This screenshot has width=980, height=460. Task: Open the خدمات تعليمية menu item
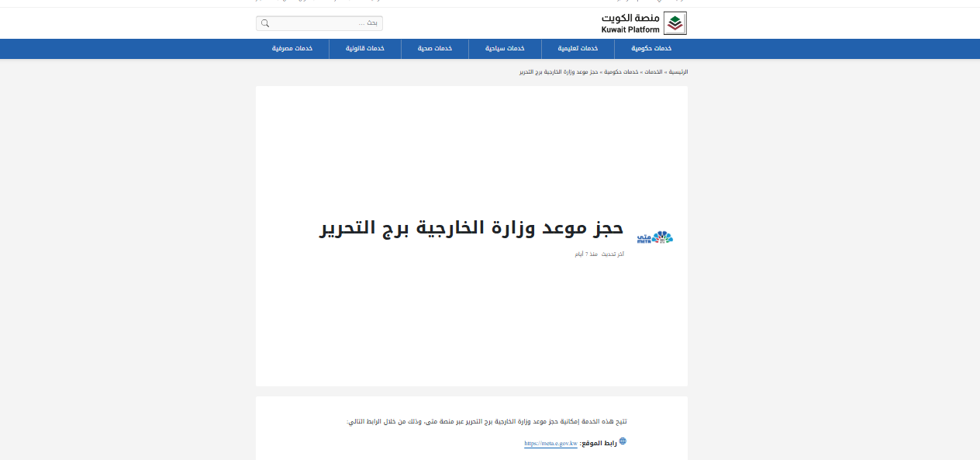click(x=578, y=49)
